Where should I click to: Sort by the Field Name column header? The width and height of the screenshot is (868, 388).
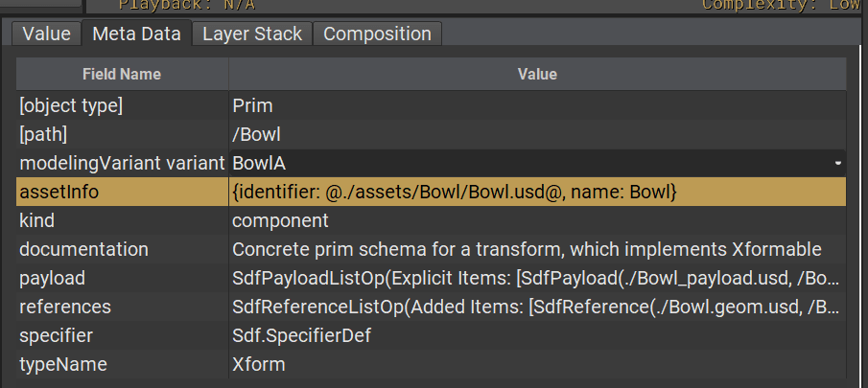122,74
